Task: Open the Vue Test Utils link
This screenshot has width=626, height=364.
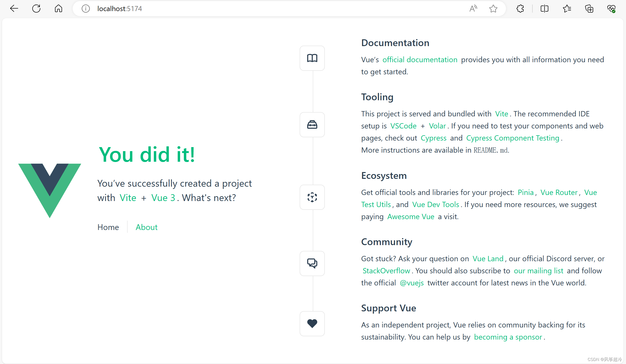Action: click(376, 205)
